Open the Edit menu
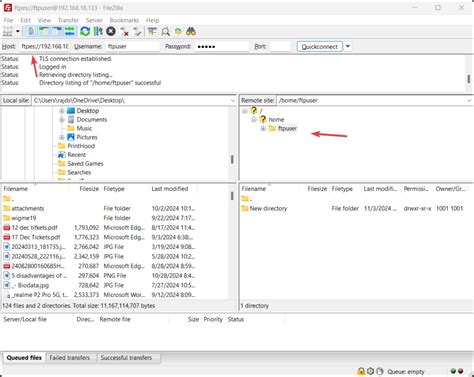The image size is (474, 377). point(26,20)
